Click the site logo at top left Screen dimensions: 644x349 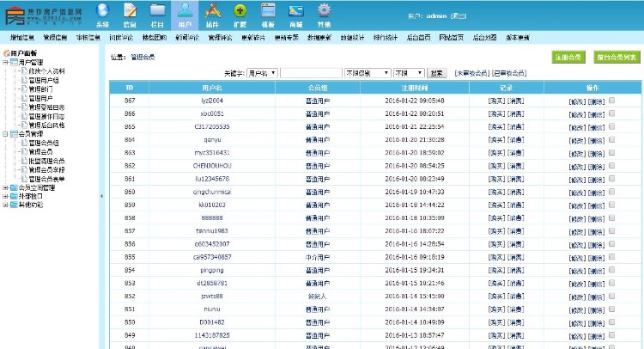click(x=44, y=15)
